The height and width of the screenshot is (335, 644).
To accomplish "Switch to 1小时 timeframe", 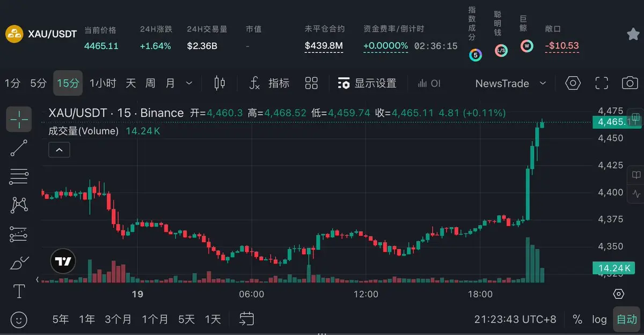I will pos(103,83).
